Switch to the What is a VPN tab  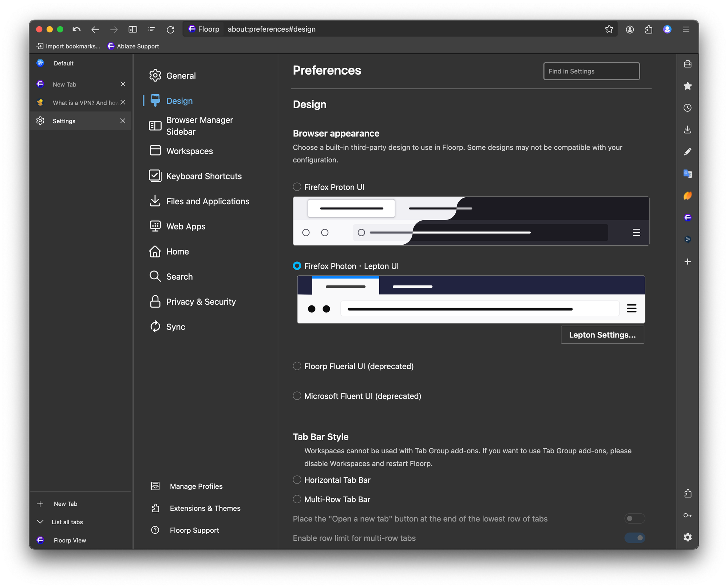pyautogui.click(x=80, y=103)
